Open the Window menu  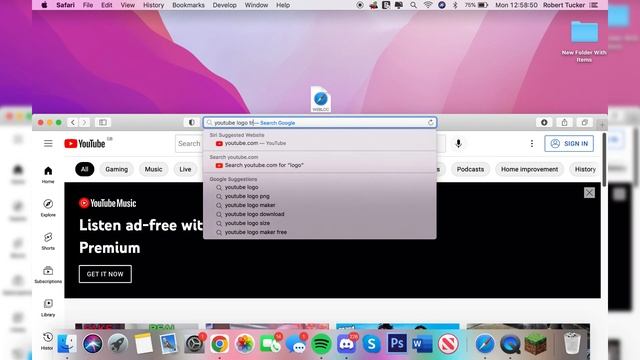click(256, 5)
